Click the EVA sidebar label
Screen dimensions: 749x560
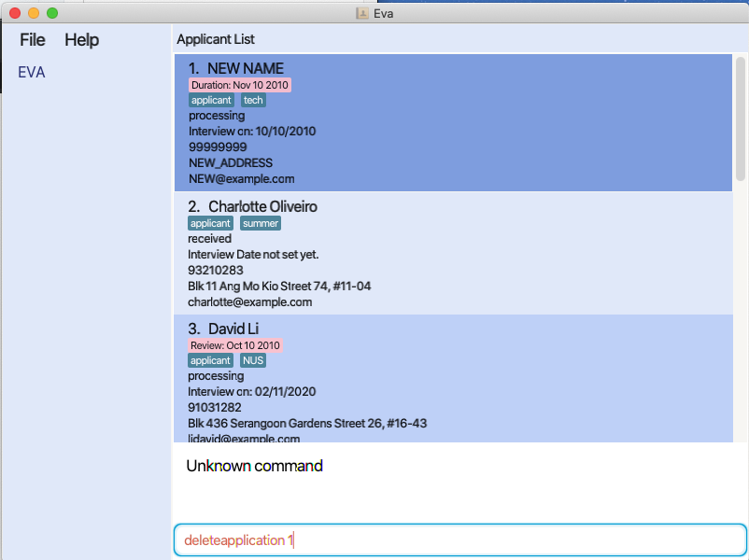(x=32, y=72)
